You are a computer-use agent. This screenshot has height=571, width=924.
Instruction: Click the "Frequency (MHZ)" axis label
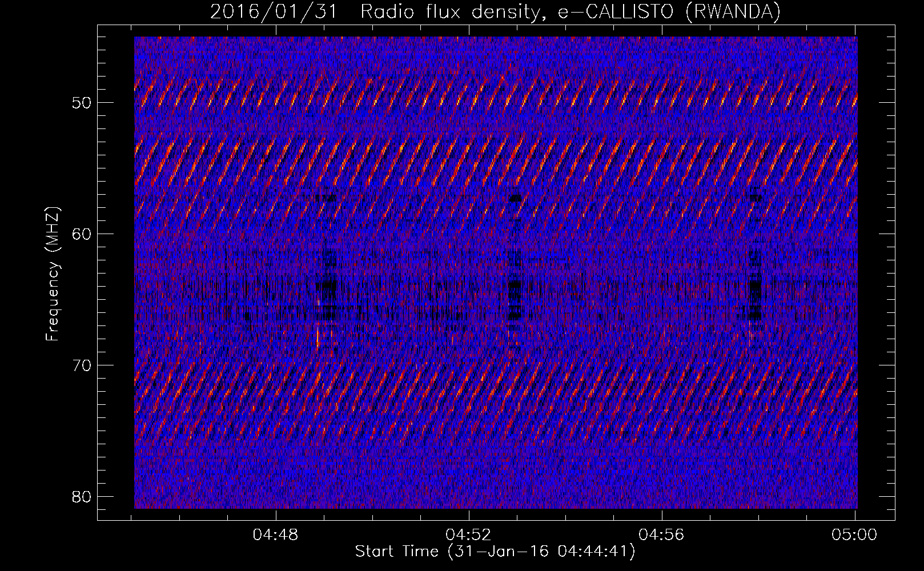(53, 274)
